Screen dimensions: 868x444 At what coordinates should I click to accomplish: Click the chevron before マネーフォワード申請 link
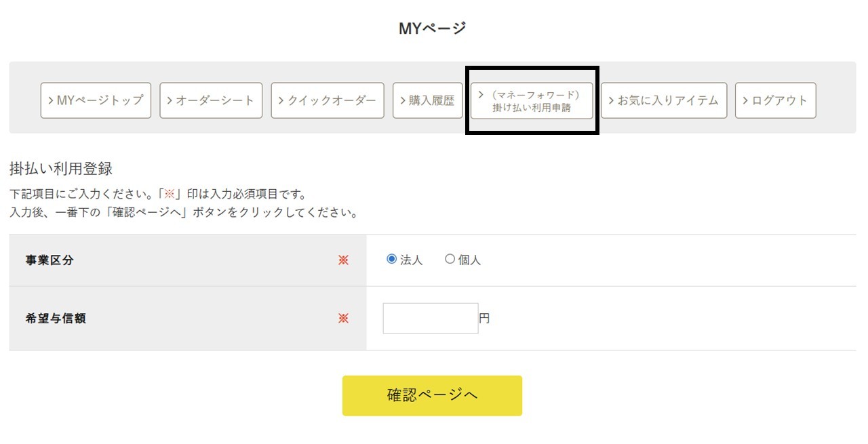click(481, 94)
